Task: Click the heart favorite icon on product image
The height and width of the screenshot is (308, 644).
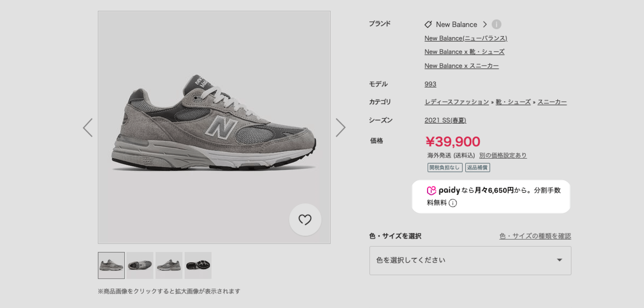Action: click(305, 220)
